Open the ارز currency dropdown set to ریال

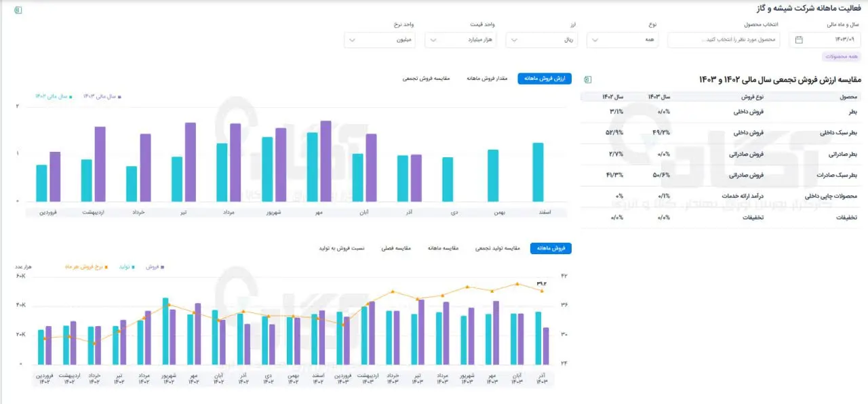click(x=542, y=40)
